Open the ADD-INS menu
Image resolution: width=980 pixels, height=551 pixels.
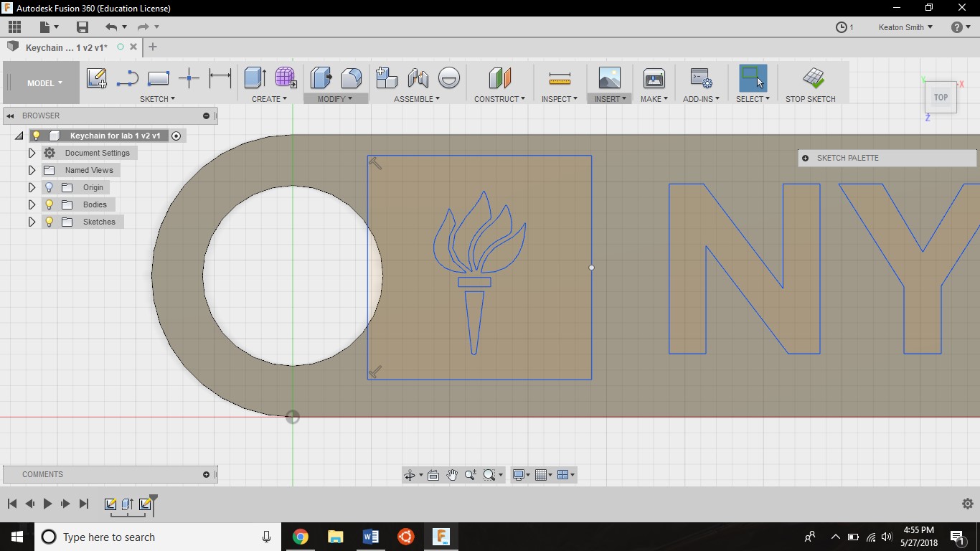(x=701, y=99)
